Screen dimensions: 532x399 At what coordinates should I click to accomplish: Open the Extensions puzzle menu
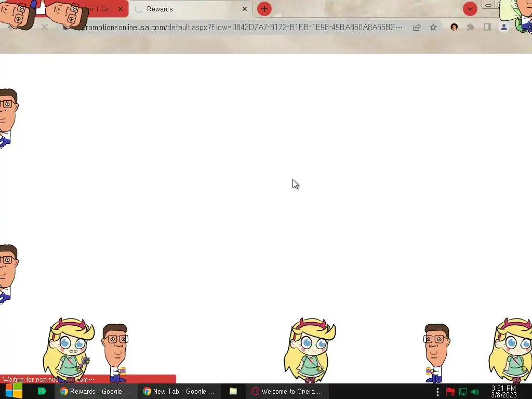[471, 27]
